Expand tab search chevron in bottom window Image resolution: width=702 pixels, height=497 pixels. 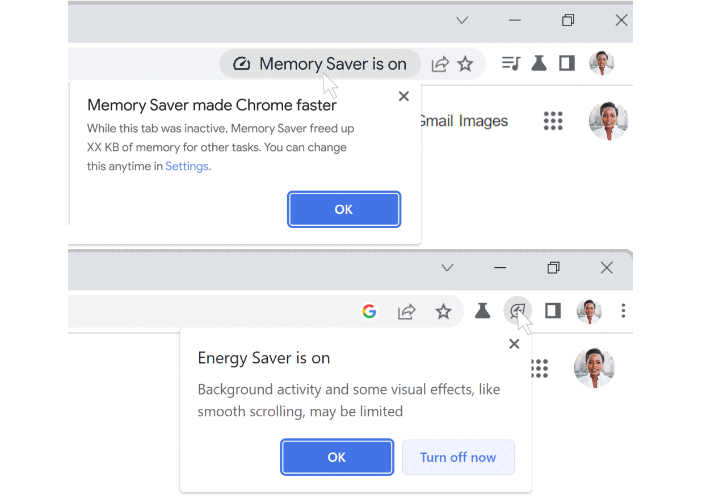(447, 268)
